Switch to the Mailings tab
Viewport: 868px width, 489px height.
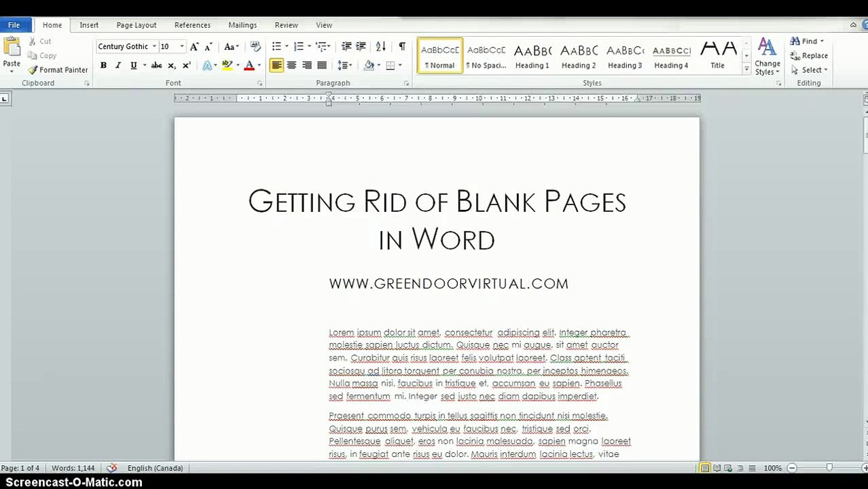[242, 25]
